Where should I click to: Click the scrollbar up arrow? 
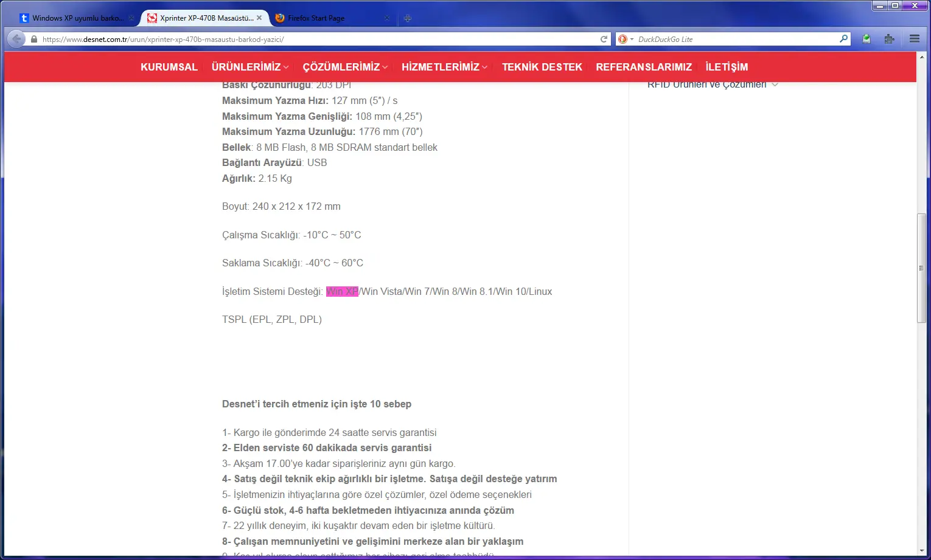[921, 58]
